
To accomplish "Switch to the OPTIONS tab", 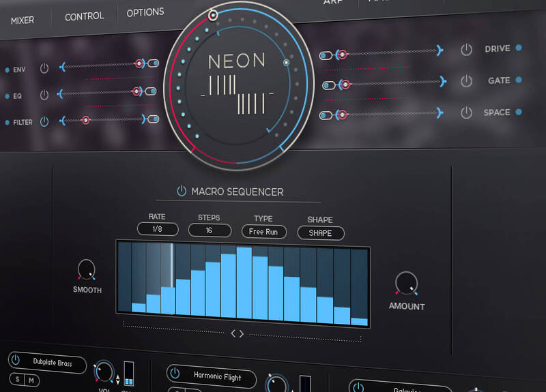I will point(145,12).
